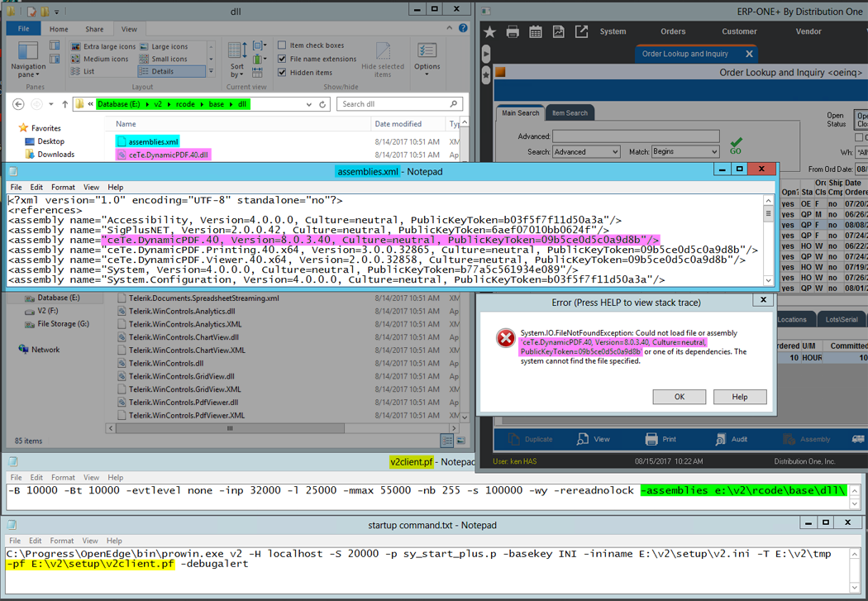Select Database (E:) in navigation pane
The width and height of the screenshot is (868, 601).
[58, 298]
